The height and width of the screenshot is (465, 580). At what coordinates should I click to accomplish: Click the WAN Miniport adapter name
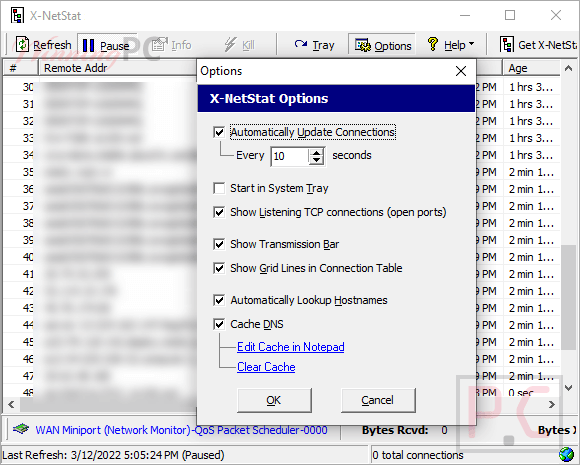pos(181,430)
